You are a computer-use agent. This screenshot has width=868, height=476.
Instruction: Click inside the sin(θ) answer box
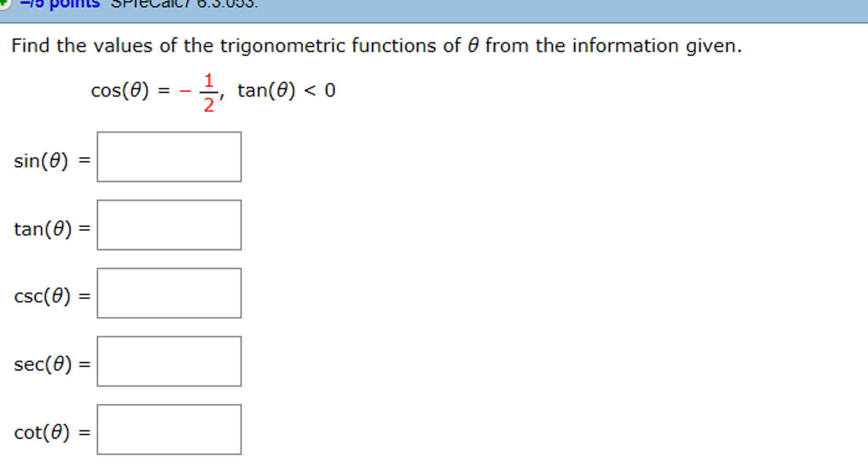[169, 157]
